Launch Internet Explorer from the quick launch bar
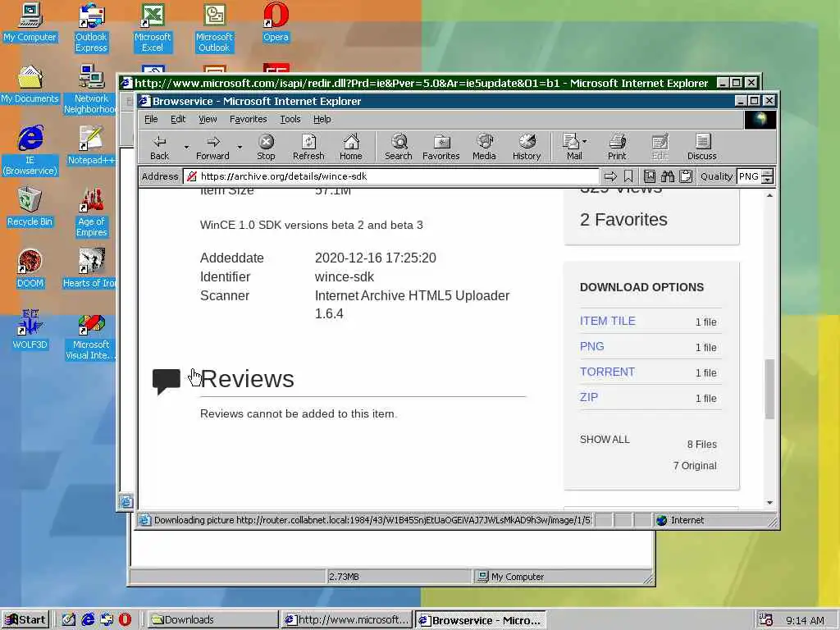This screenshot has height=630, width=840. tap(88, 620)
